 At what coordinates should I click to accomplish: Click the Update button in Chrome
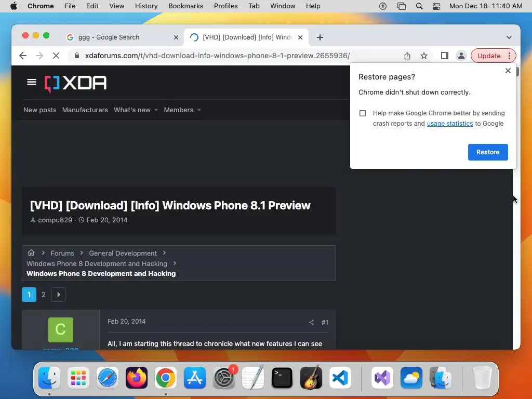(x=488, y=56)
